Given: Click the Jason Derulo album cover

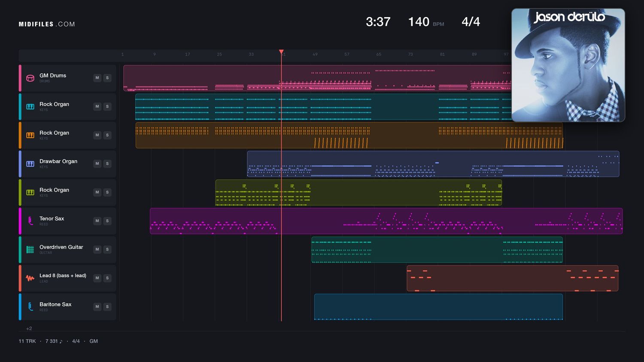Looking at the screenshot, I should coord(568,65).
